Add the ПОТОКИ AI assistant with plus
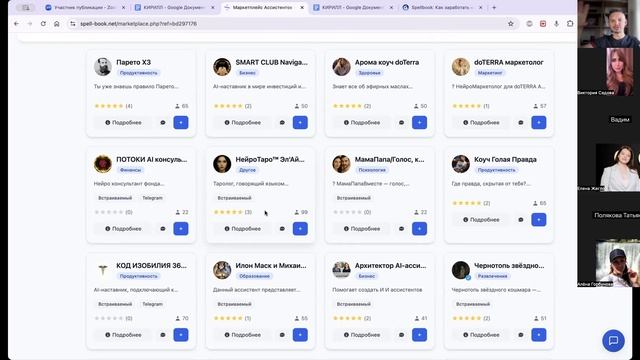The image size is (640, 360). (x=181, y=229)
